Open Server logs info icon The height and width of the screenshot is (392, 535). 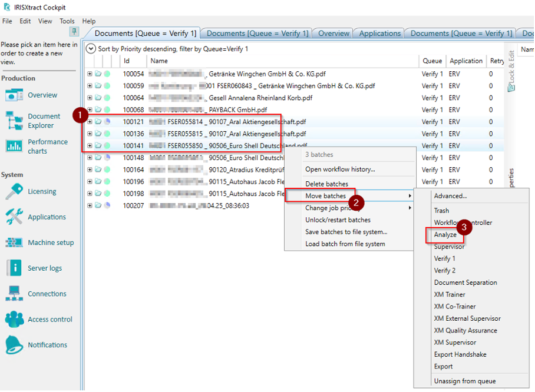(14, 268)
